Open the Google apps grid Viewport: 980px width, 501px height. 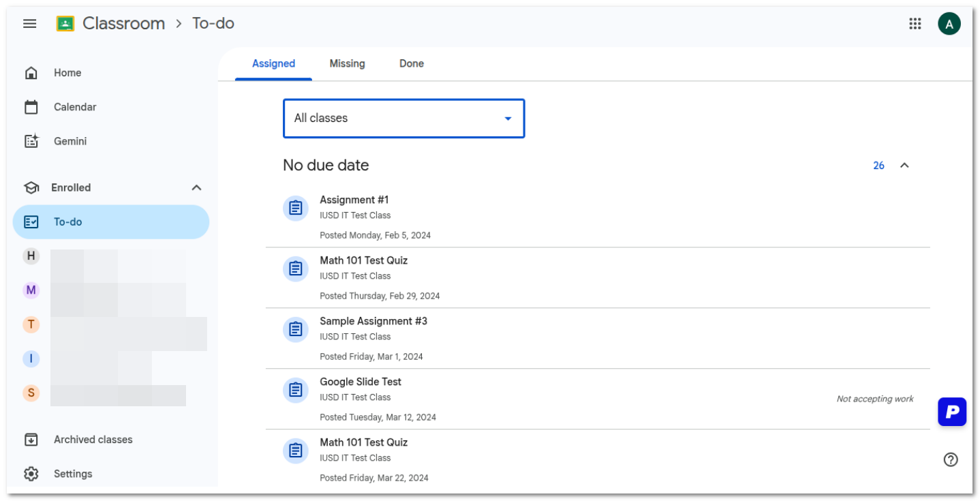[915, 24]
